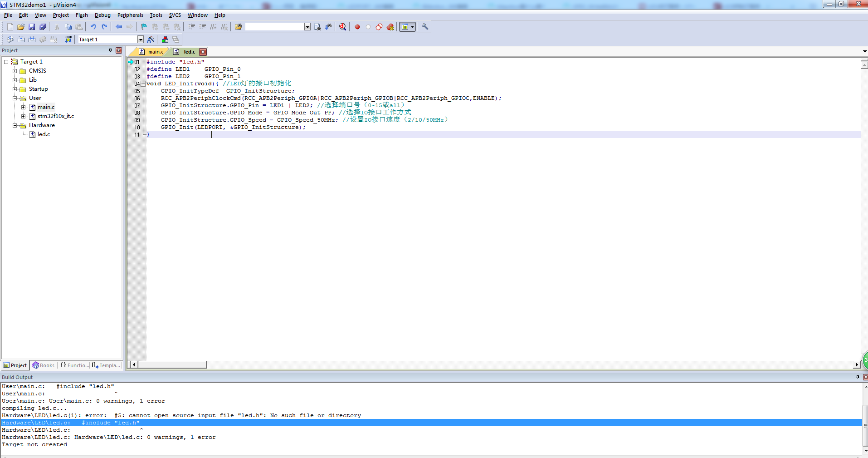Build the target files
868x458 pixels.
click(21, 39)
